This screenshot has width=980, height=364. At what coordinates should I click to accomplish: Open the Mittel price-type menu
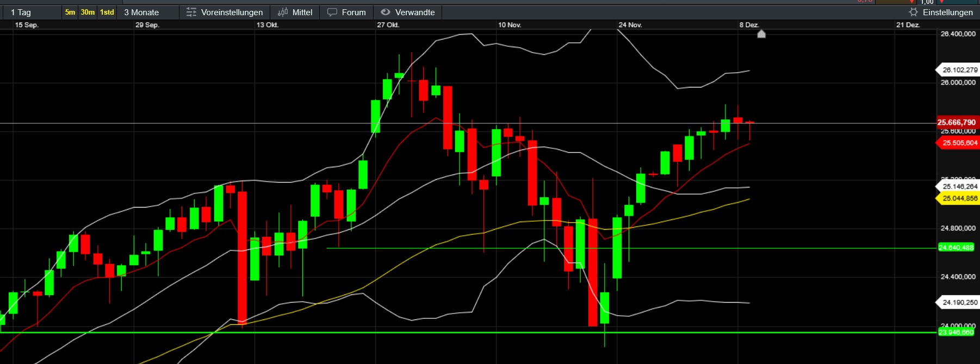pyautogui.click(x=295, y=12)
